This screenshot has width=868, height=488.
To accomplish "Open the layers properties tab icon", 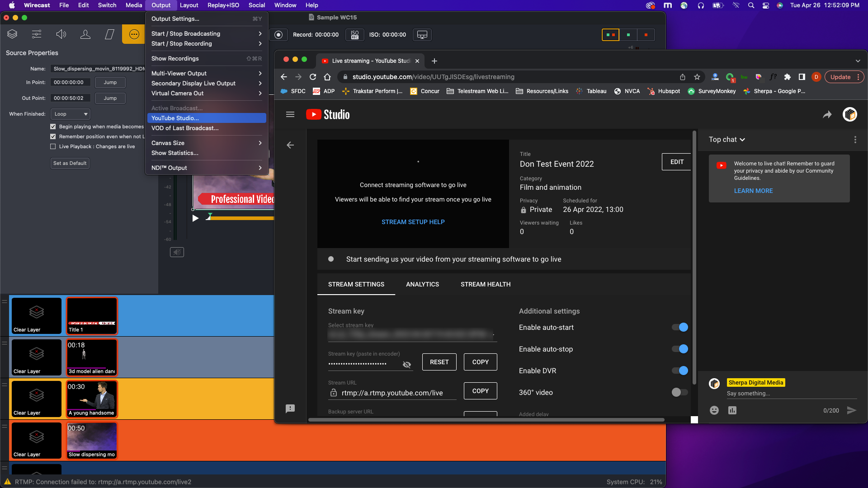I will [12, 34].
